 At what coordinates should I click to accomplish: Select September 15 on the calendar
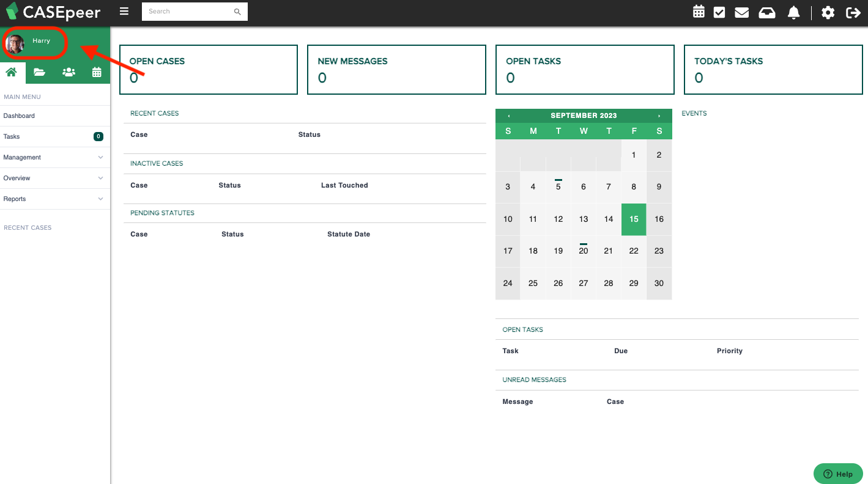(x=634, y=219)
